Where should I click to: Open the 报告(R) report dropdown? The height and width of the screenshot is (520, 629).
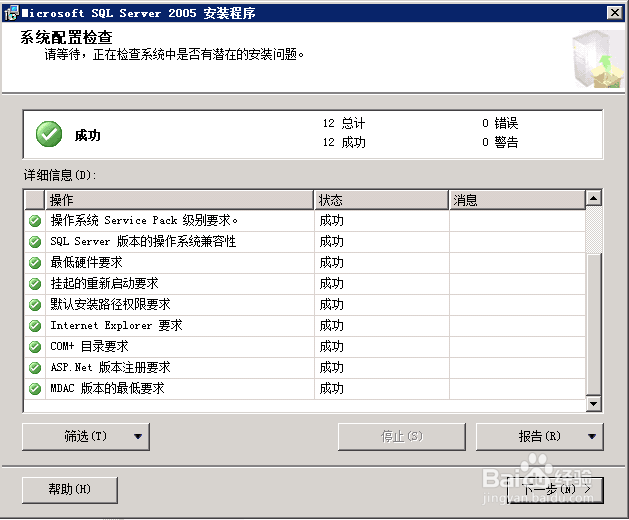[540, 437]
